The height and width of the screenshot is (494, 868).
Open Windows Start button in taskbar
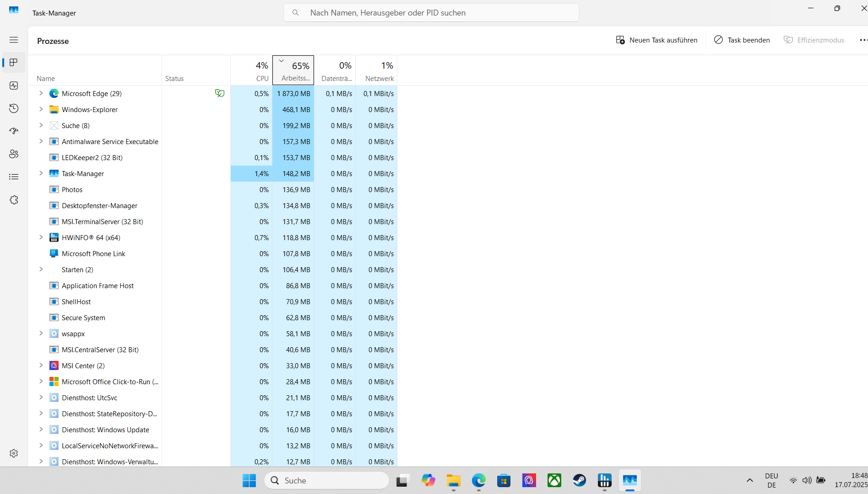[x=249, y=480]
